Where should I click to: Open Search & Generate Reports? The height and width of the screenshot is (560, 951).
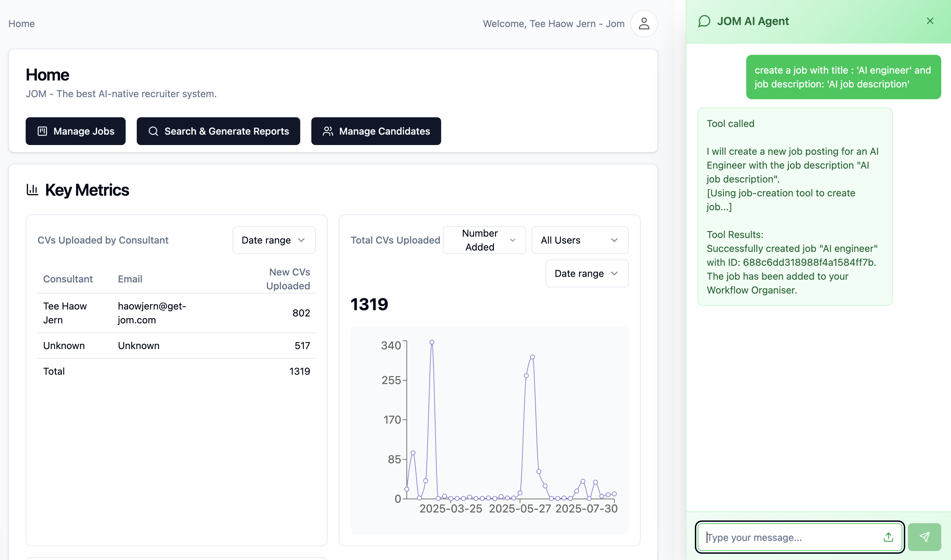click(x=218, y=131)
